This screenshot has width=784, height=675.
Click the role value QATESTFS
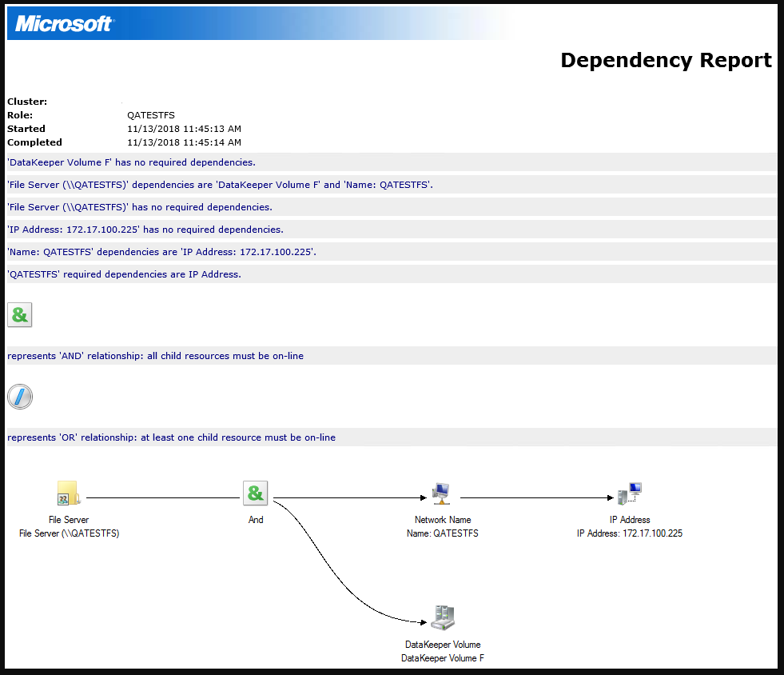click(151, 115)
